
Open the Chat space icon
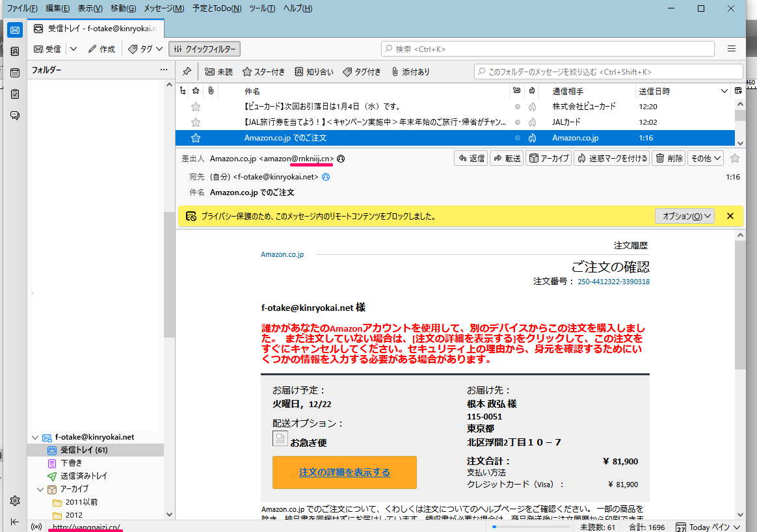[15, 115]
